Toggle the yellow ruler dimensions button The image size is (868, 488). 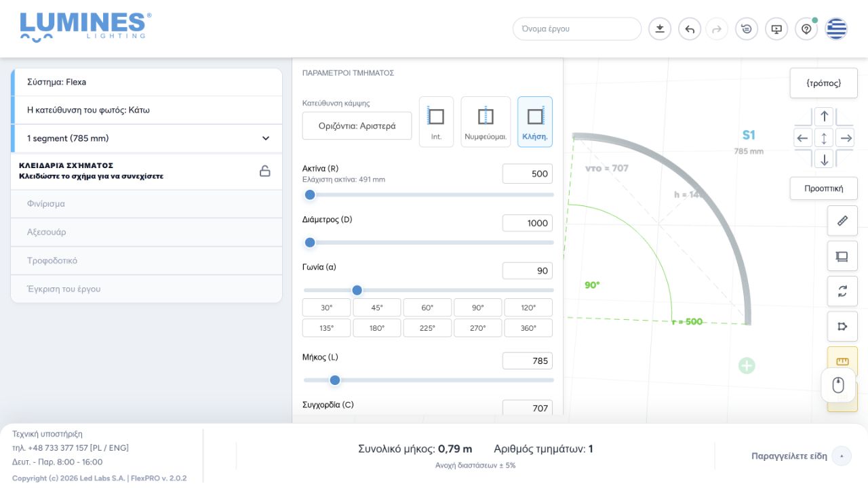tap(842, 361)
